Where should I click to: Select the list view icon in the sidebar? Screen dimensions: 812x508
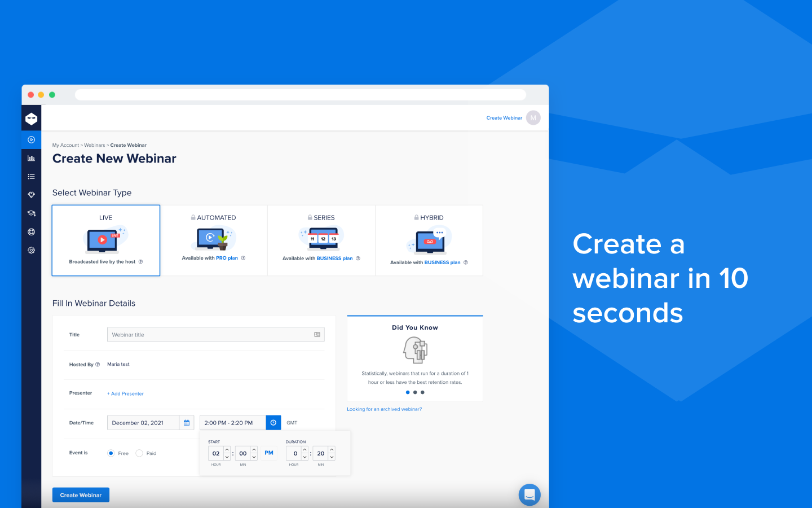[x=31, y=176]
